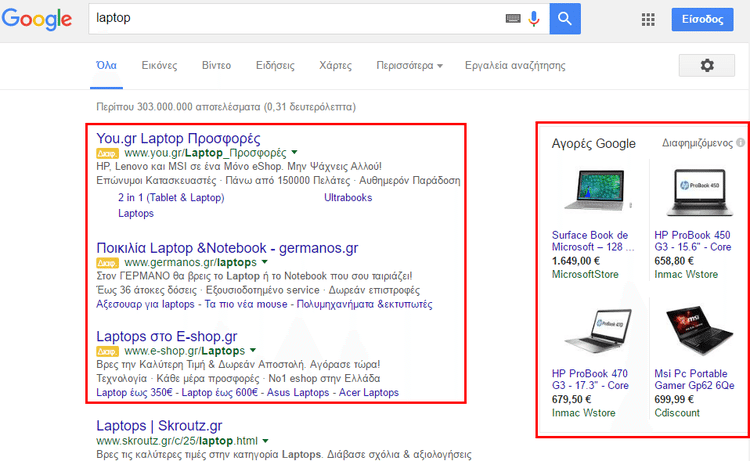Click the info icon beside Διαφημιζόμενος
Image resolution: width=750 pixels, height=461 pixels.
[x=741, y=143]
